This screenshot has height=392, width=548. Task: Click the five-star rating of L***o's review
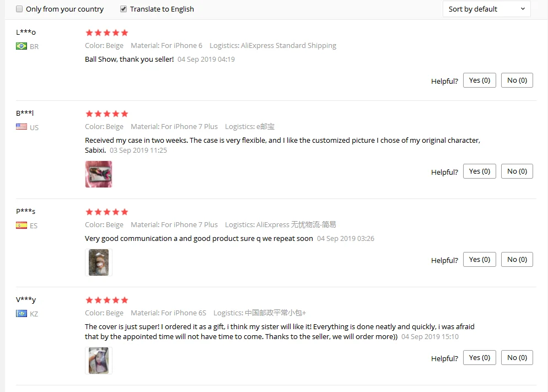point(107,33)
